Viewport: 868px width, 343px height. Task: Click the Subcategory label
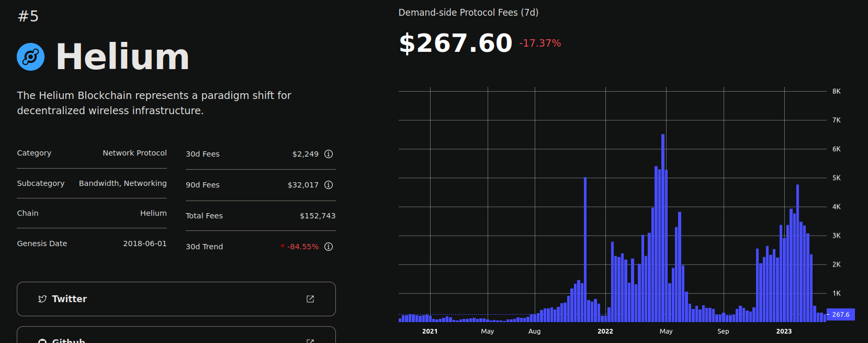41,183
